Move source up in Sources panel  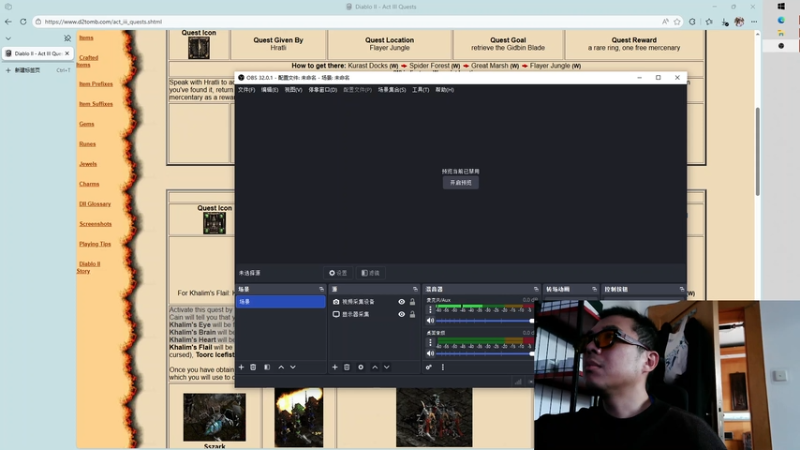point(375,367)
